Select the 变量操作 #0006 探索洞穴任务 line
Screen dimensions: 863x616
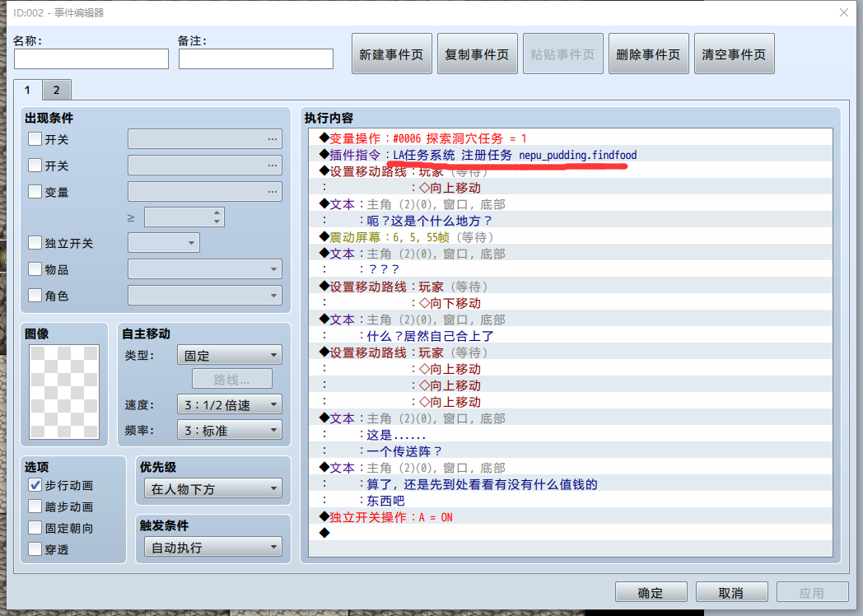point(570,138)
